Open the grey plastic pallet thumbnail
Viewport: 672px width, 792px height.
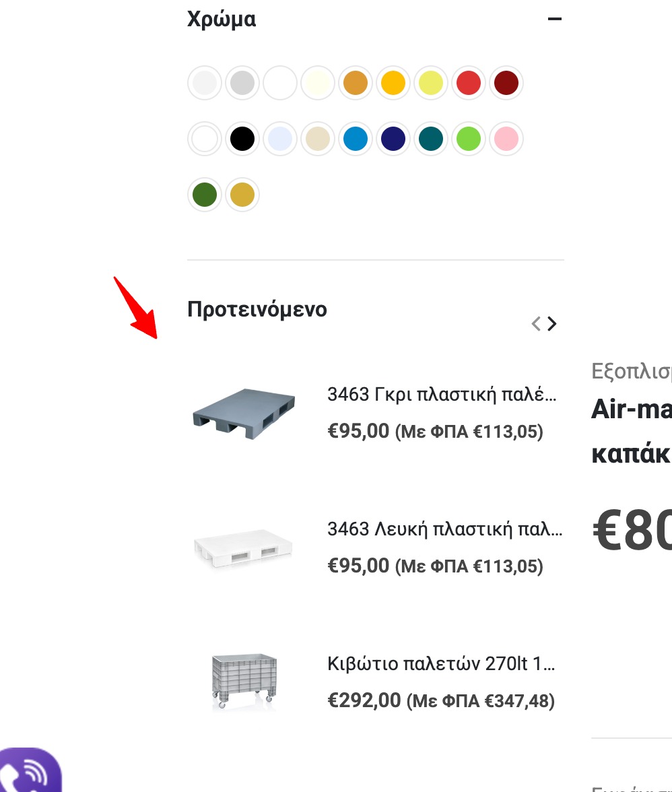coord(244,411)
